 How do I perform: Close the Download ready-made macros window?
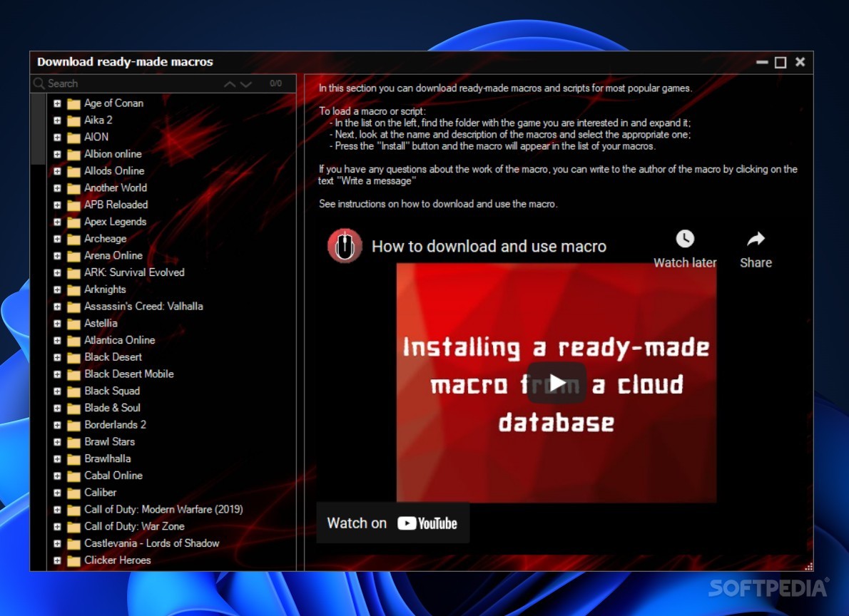[x=800, y=62]
